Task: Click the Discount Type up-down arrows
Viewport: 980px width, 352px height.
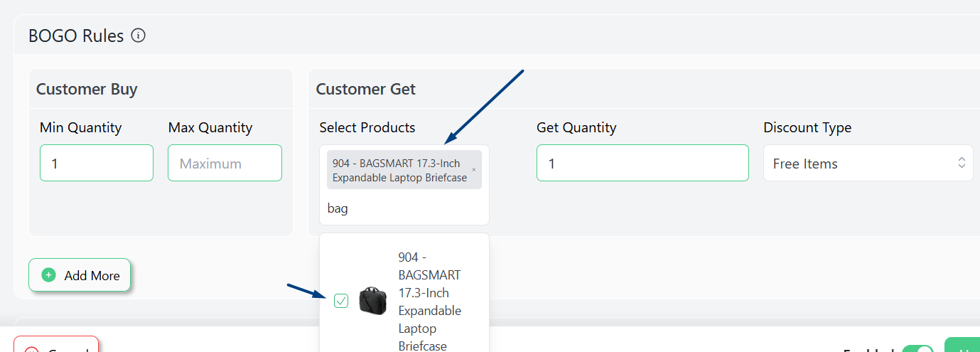Action: [962, 163]
